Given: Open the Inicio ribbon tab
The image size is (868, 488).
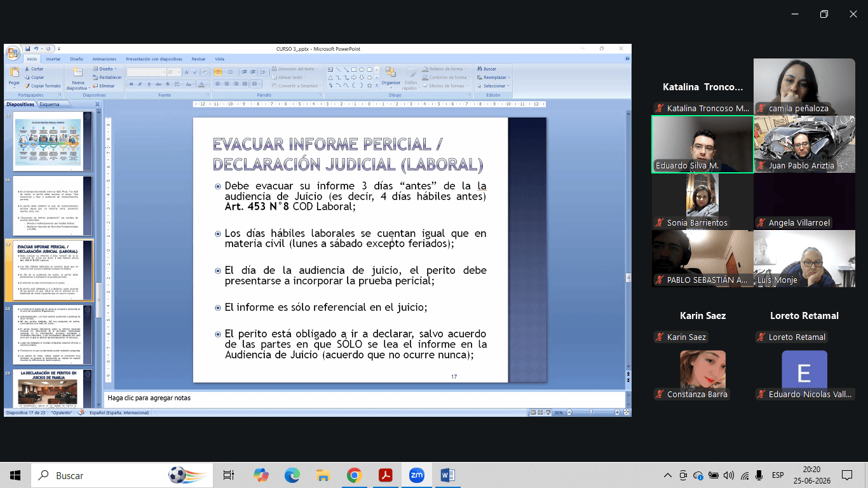Looking at the screenshot, I should point(32,58).
